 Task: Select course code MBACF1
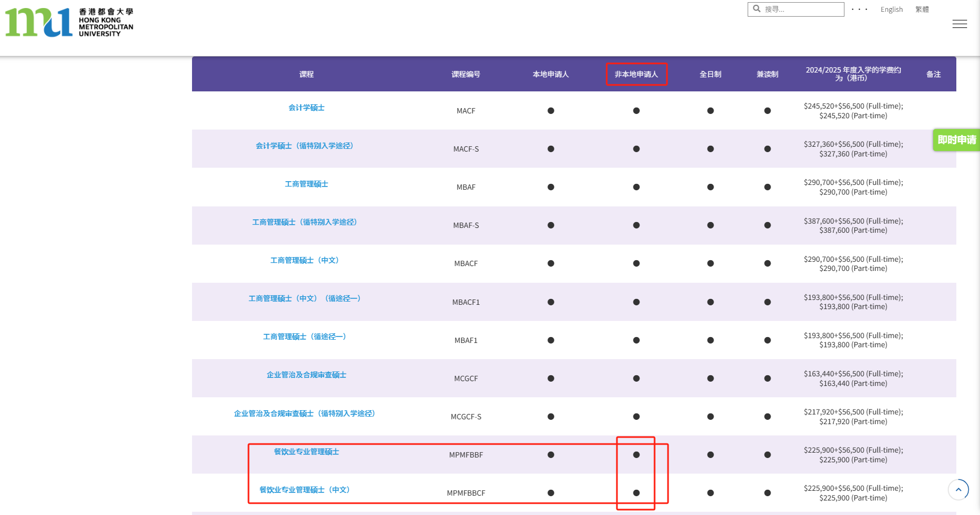[466, 302]
